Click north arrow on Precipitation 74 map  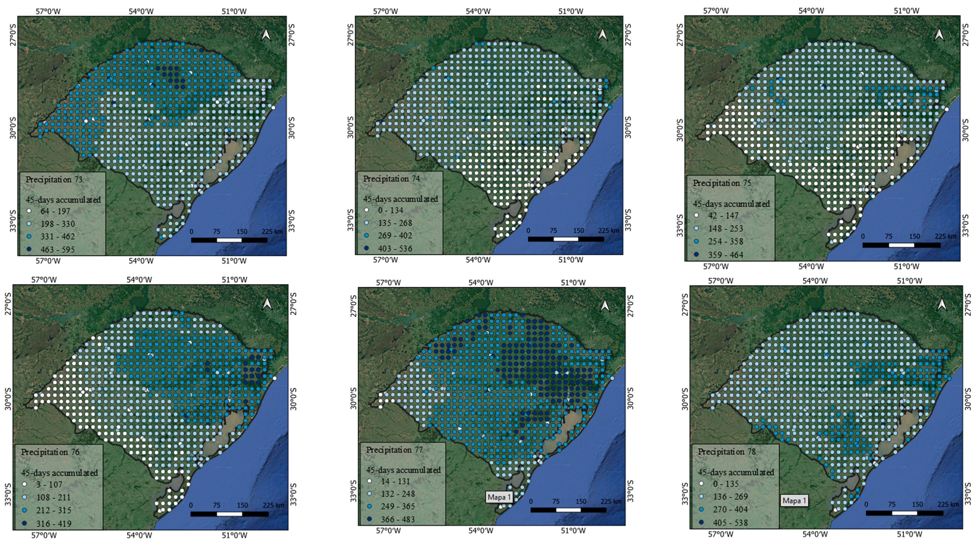pos(603,35)
